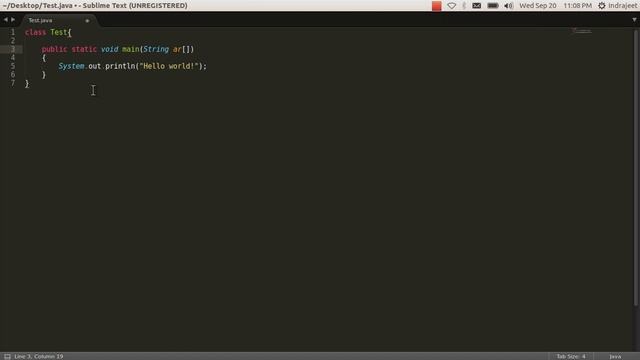Click the 'String' parameter type
Screen dimensions: 640x360
point(156,49)
